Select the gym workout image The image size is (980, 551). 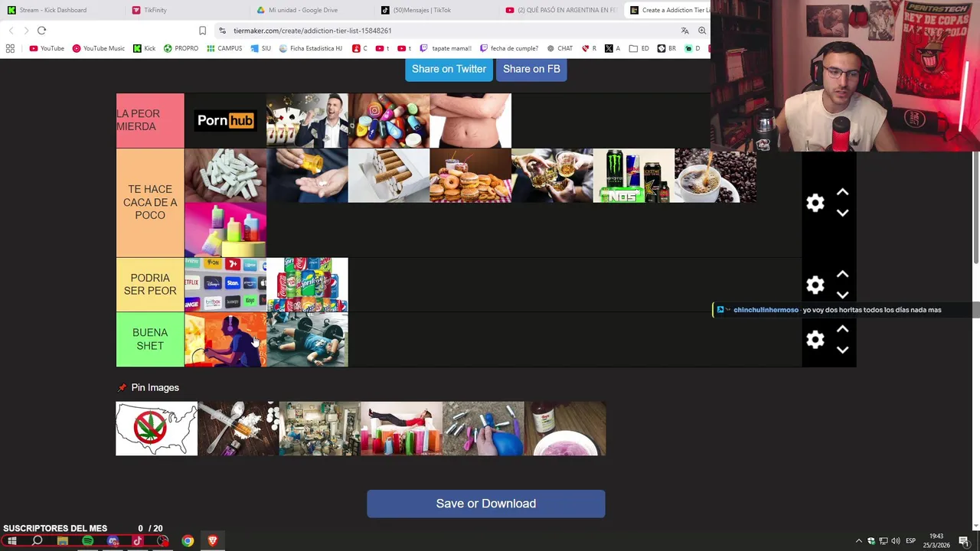pyautogui.click(x=307, y=339)
